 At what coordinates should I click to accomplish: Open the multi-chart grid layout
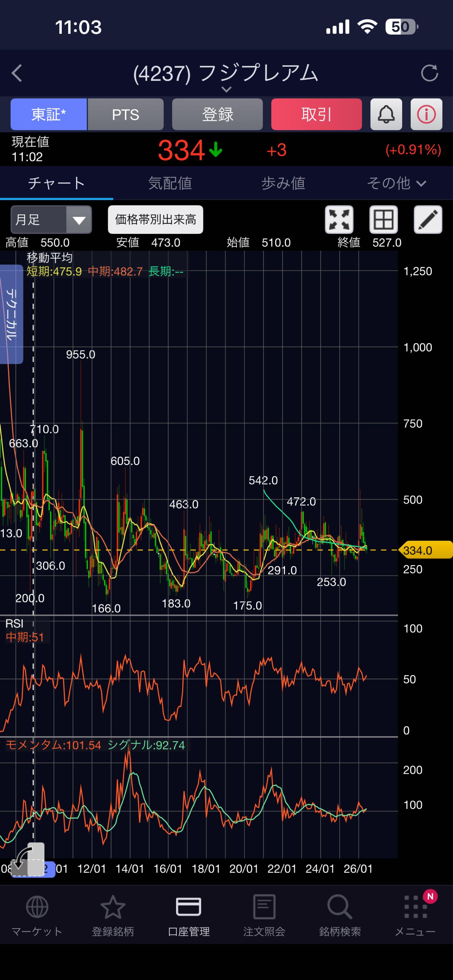383,219
